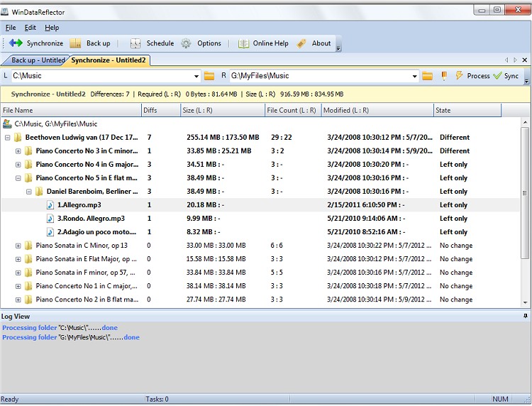
Task: Click the Synchronize arrows icon in toolbar
Action: [x=16, y=43]
